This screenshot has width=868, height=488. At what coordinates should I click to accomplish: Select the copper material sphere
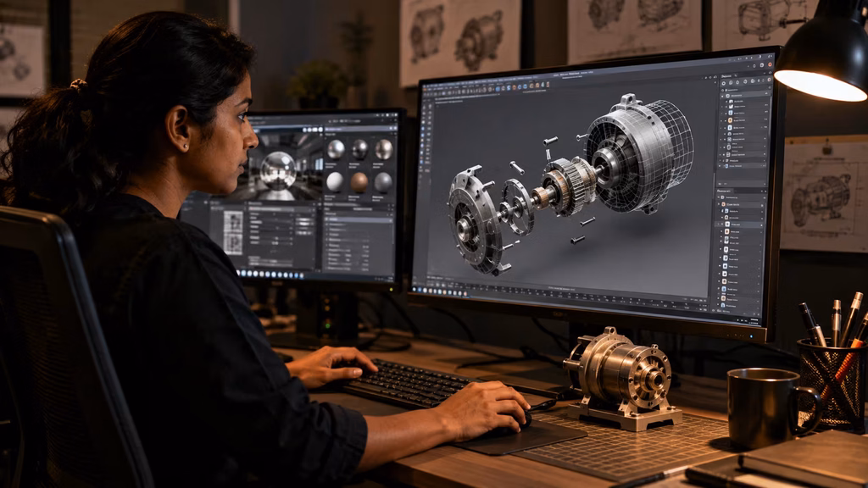point(359,183)
